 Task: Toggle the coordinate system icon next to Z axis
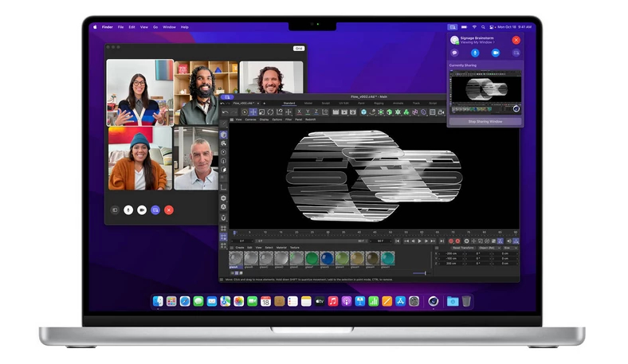(325, 112)
